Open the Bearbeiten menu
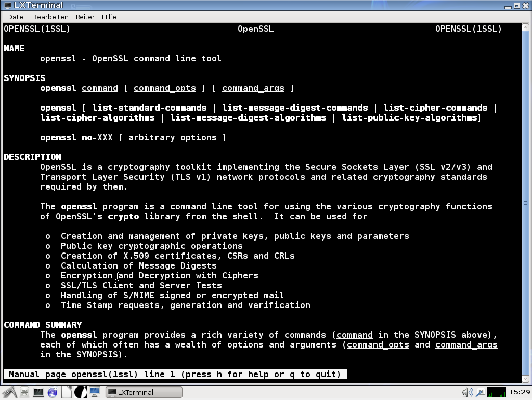 coord(50,17)
